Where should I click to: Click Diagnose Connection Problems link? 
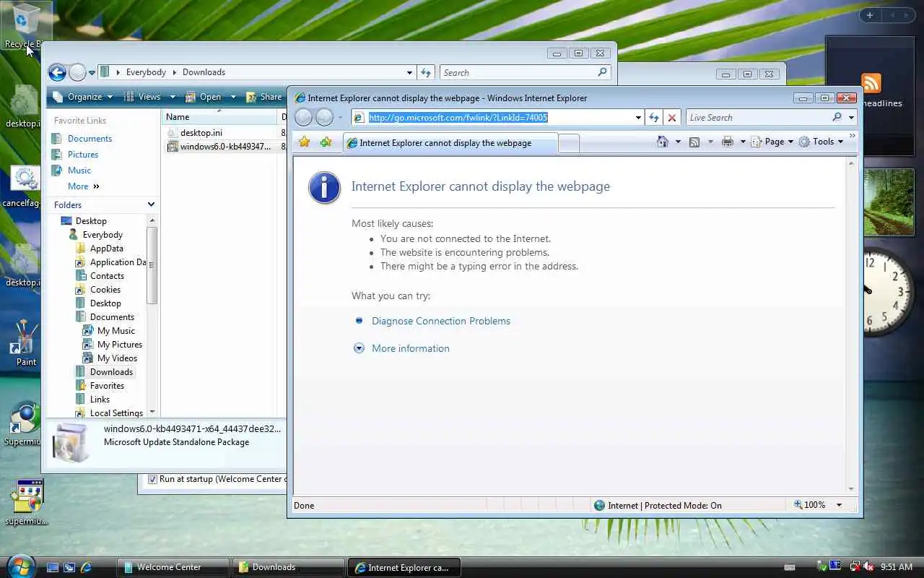(441, 321)
